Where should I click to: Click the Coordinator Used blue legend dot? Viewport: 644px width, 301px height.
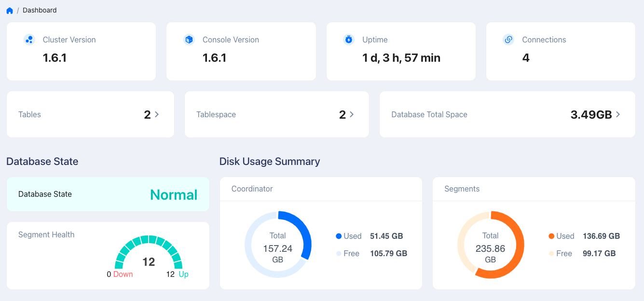(339, 236)
